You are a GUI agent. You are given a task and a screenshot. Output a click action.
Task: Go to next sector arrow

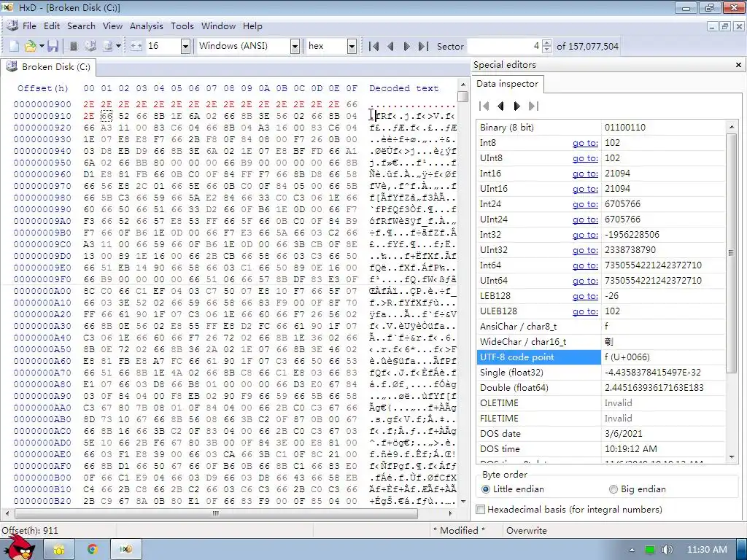pos(406,46)
